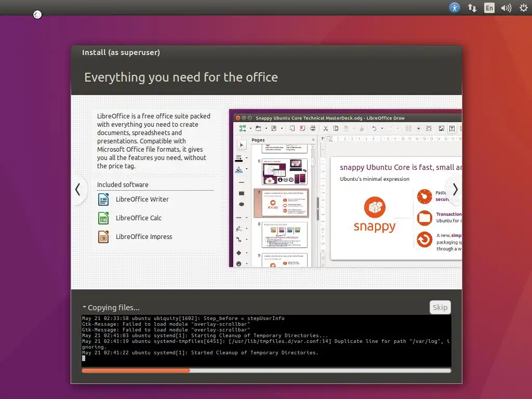
Task: Click the smiley Symbol Shapes tool in Draw
Action: 239,263
